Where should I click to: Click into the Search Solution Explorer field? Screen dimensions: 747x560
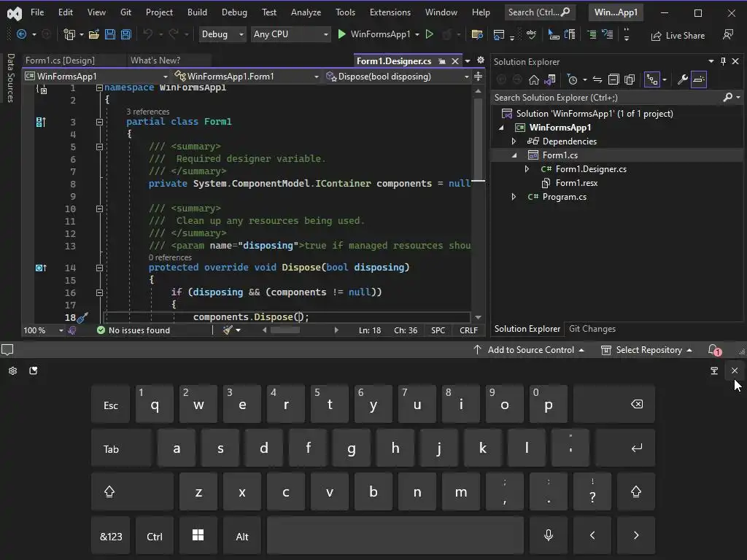pyautogui.click(x=608, y=97)
